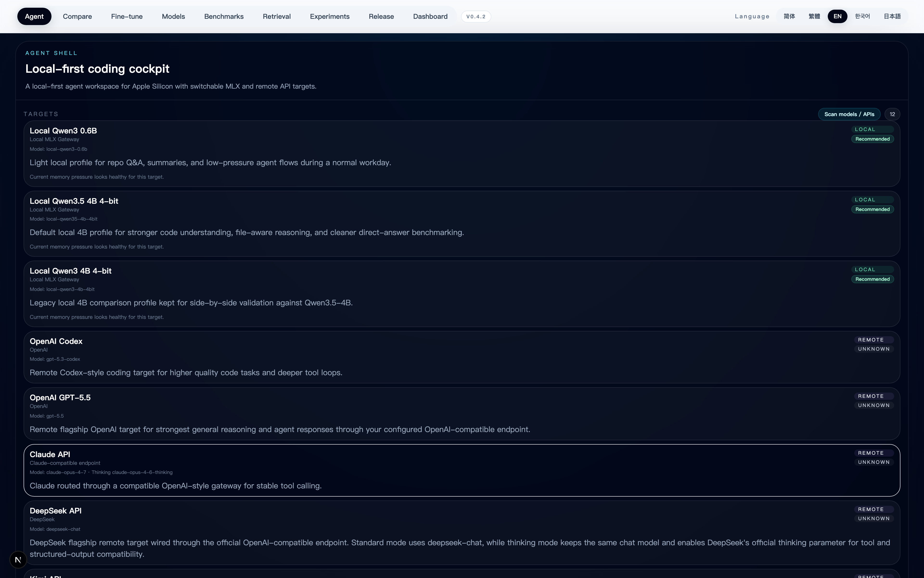Click Recommended badge on Local Qwen3 4B 4-bit

point(873,279)
